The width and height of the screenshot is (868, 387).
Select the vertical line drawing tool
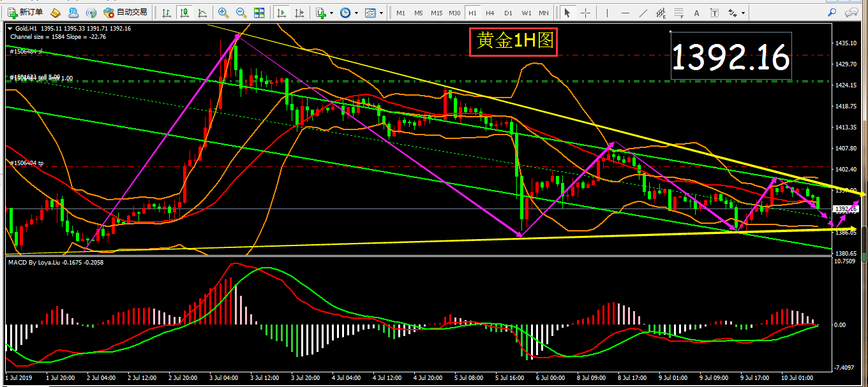click(x=606, y=12)
